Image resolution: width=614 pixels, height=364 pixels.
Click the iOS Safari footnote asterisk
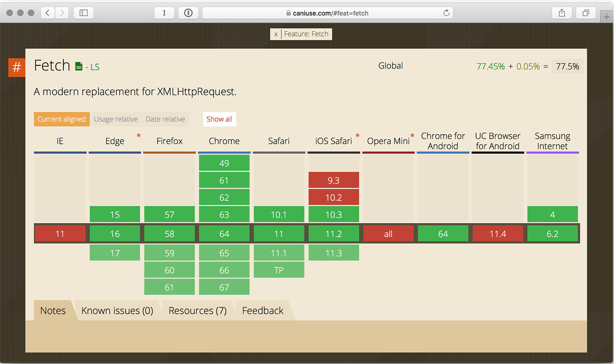[357, 136]
